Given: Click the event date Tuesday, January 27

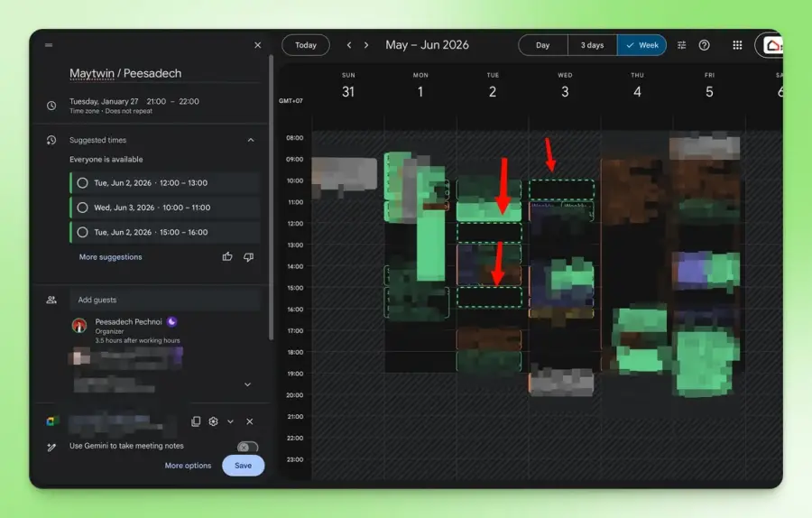Looking at the screenshot, I should coord(104,102).
